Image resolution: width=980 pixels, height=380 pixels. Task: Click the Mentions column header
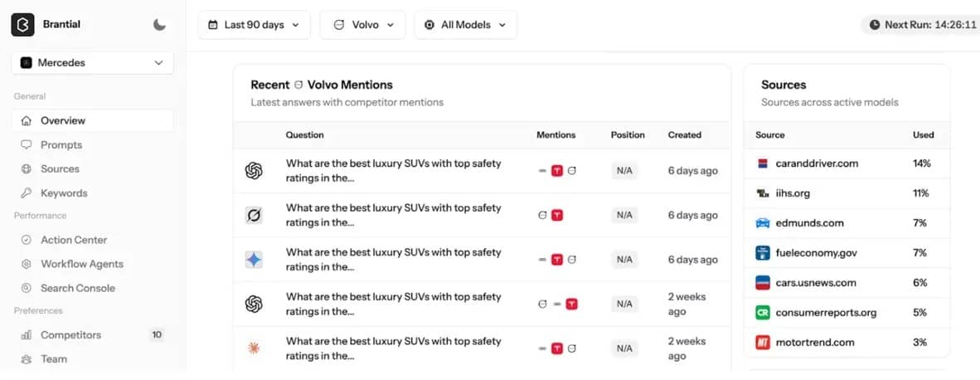(x=556, y=135)
